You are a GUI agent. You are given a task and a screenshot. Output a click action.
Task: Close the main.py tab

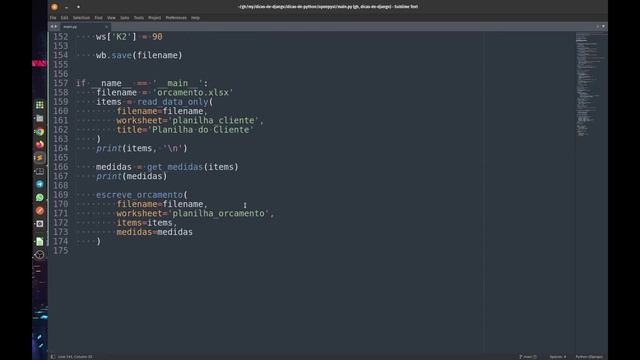[x=106, y=27]
